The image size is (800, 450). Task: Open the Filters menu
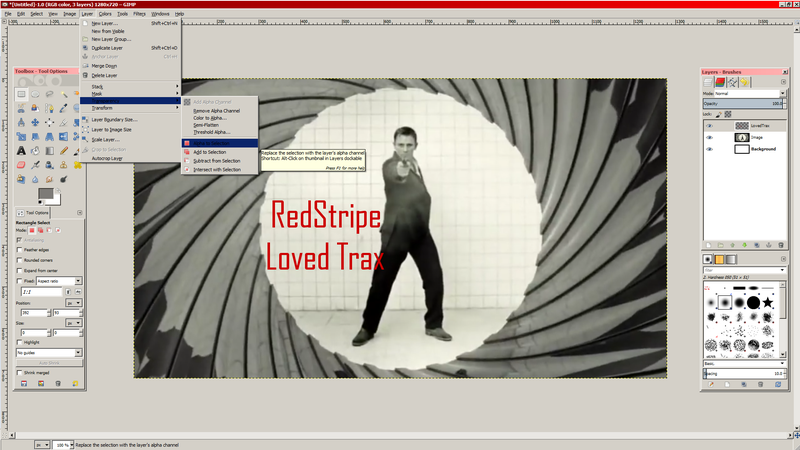[x=139, y=14]
